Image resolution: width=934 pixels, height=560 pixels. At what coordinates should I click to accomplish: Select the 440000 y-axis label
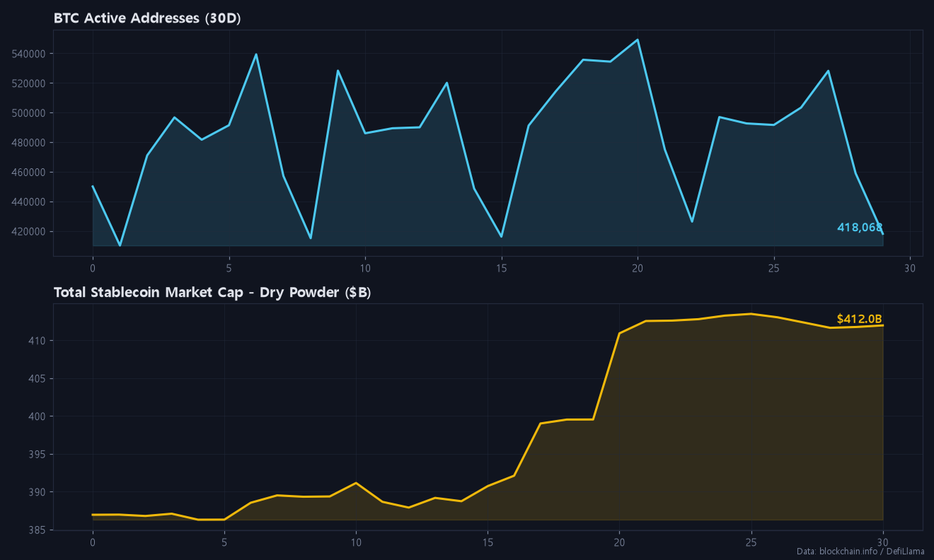(30, 202)
